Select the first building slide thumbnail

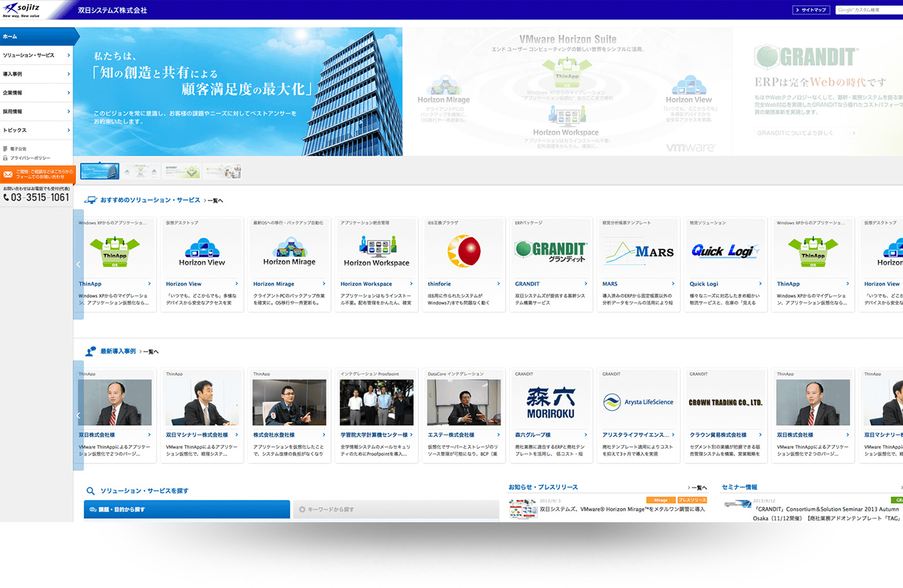[99, 171]
